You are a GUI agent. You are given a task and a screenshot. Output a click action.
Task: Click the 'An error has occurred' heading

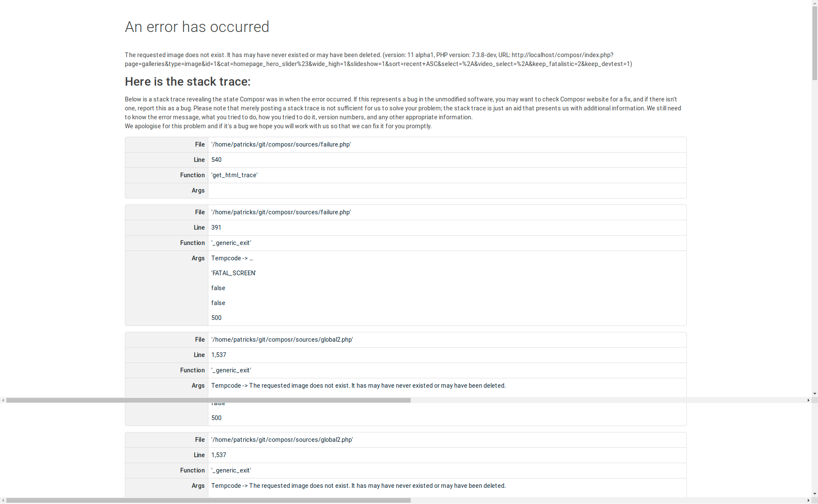pyautogui.click(x=197, y=27)
